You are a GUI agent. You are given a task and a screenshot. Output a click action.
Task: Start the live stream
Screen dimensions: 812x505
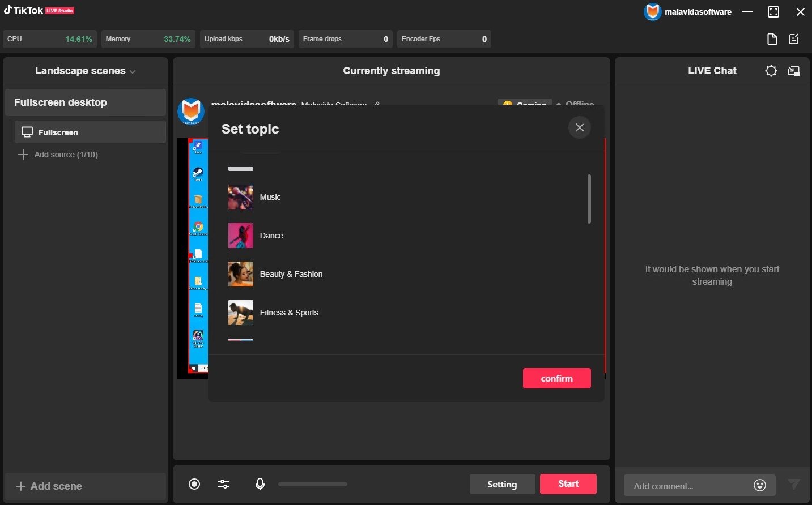coord(568,483)
